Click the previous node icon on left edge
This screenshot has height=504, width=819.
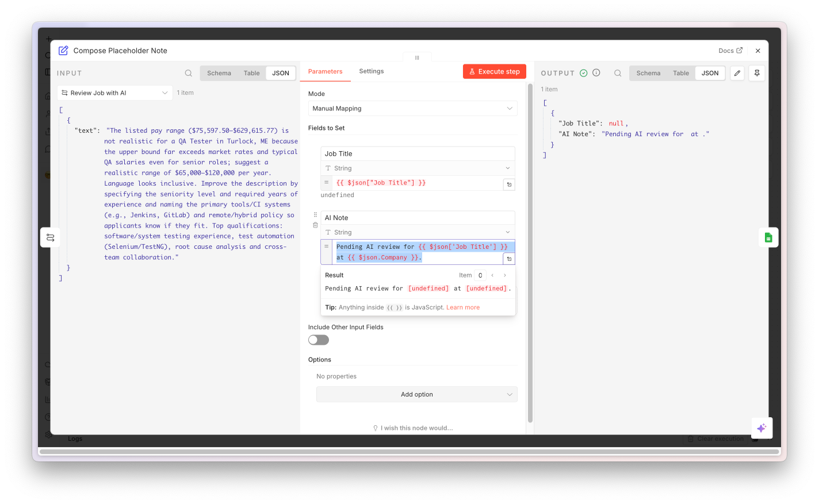(x=51, y=237)
